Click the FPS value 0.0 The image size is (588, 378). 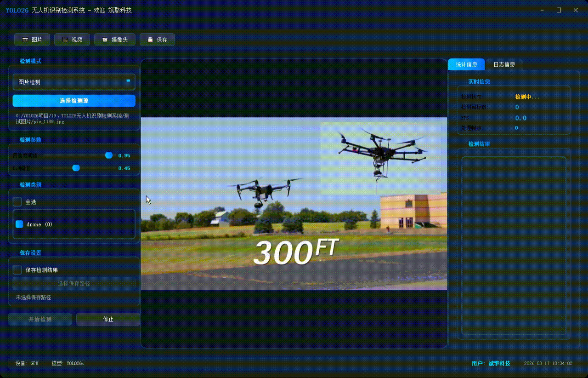(521, 118)
